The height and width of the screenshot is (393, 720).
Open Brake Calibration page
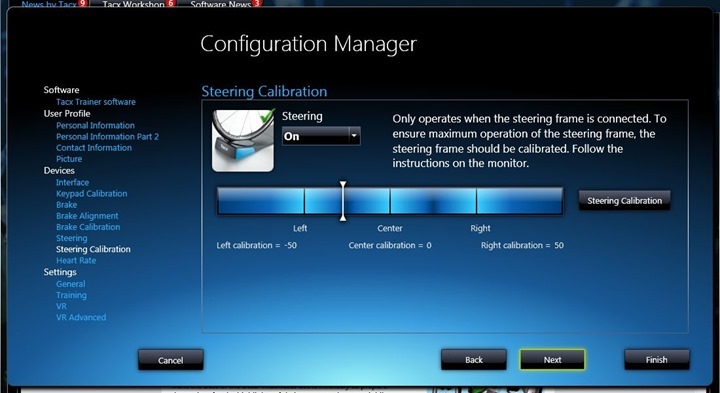coord(88,227)
